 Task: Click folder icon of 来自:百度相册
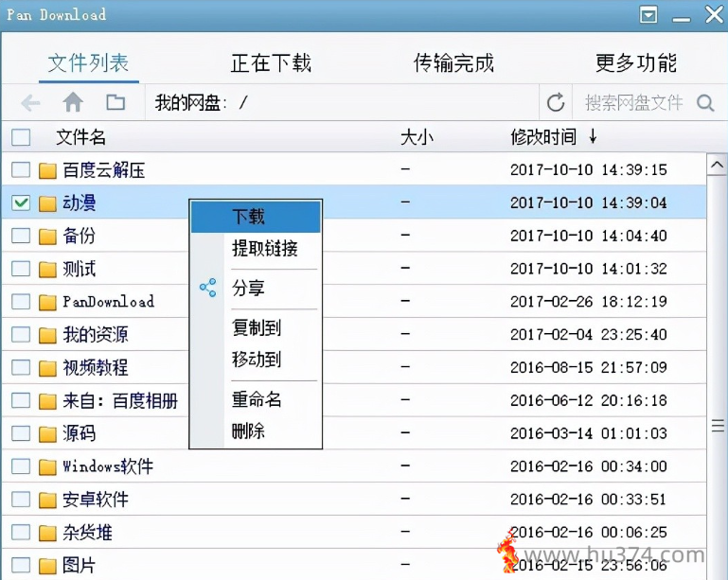(47, 401)
